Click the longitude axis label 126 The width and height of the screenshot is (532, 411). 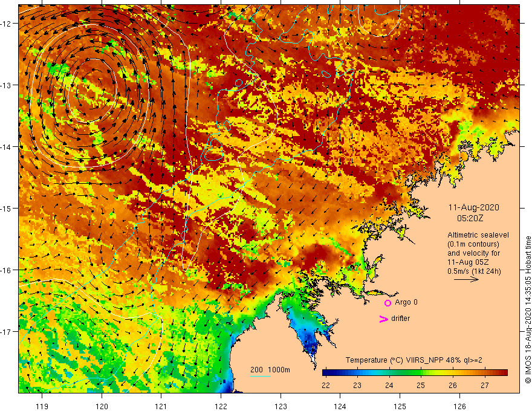tap(459, 406)
